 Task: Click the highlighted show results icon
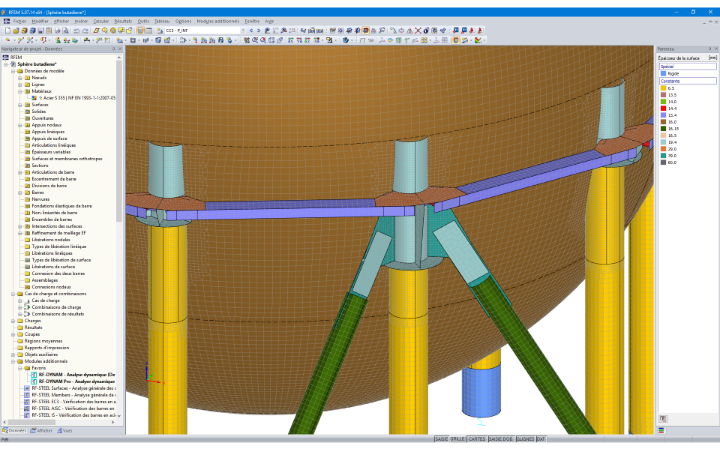(366, 31)
